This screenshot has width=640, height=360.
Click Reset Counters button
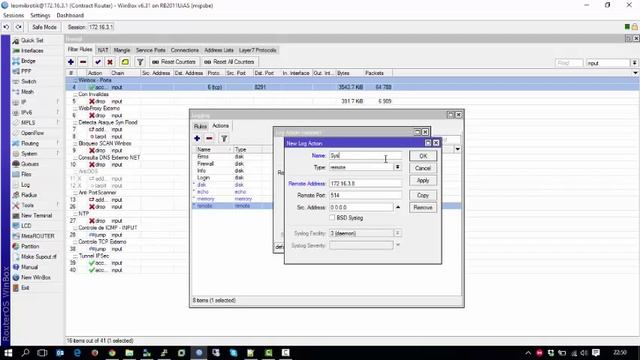pos(174,62)
